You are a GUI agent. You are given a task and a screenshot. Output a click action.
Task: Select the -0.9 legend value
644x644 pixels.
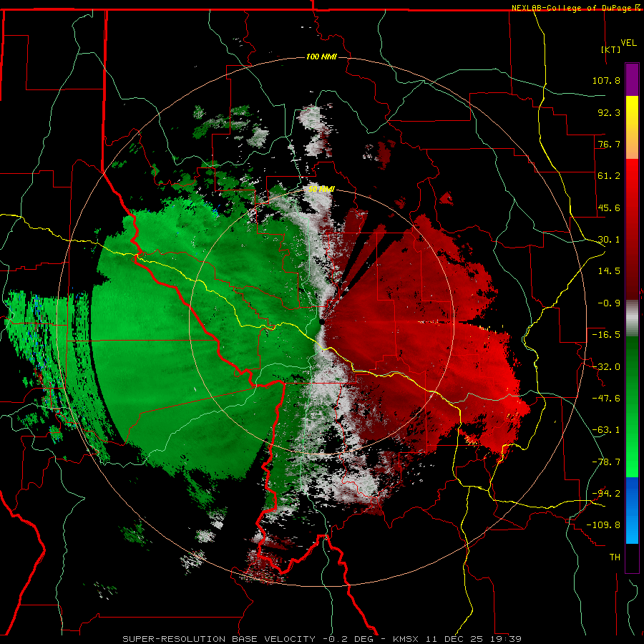609,303
